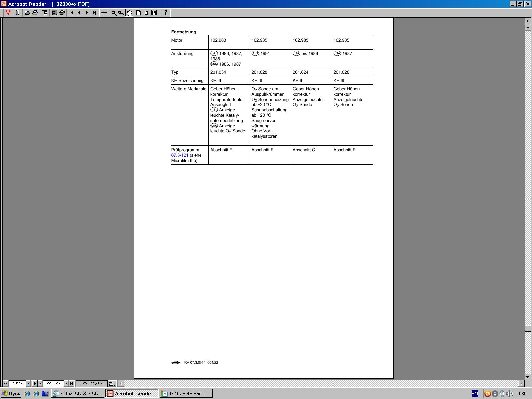Click the 0:35 system clock
The height and width of the screenshot is (399, 532).
[x=522, y=394]
